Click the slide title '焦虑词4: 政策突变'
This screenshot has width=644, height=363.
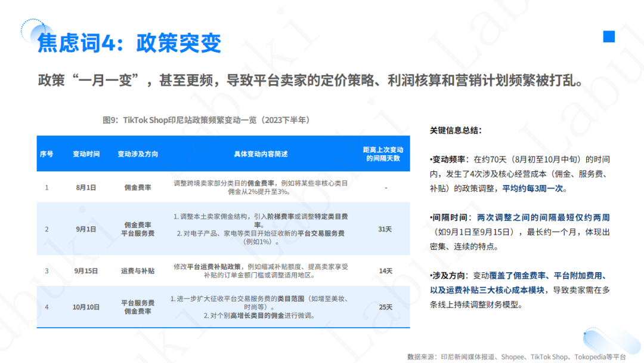129,43
